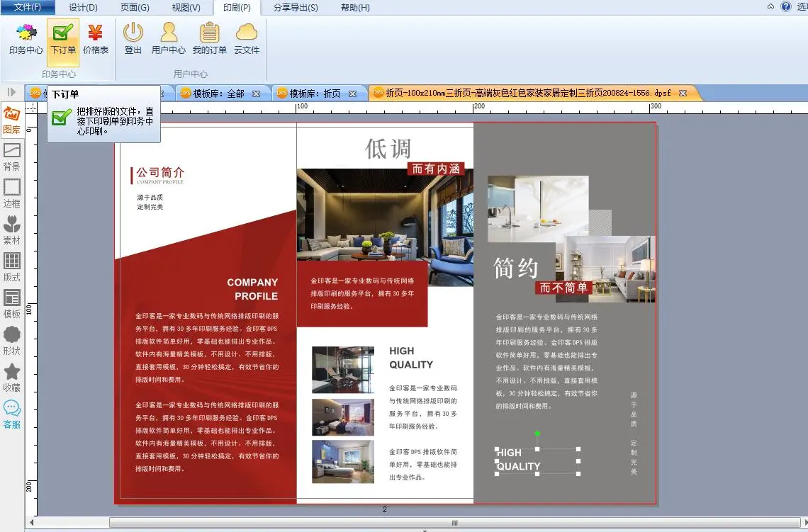The width and height of the screenshot is (808, 532).
Task: Open the 边框 border panel
Action: [x=12, y=193]
